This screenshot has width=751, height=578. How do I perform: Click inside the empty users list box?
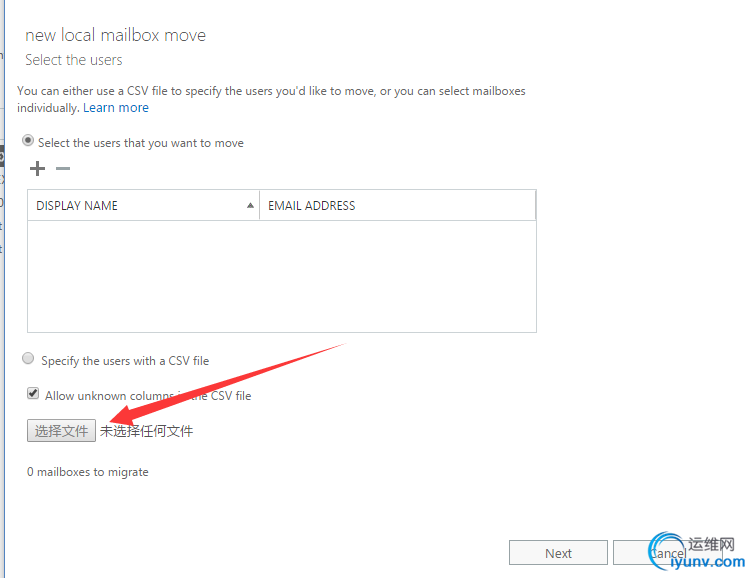coord(282,276)
